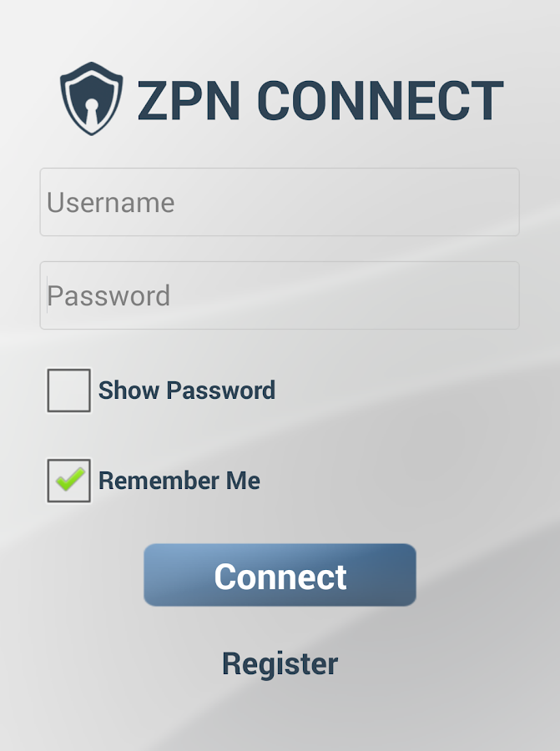This screenshot has width=560, height=751.
Task: Go to account registration via Register
Action: pos(280,664)
